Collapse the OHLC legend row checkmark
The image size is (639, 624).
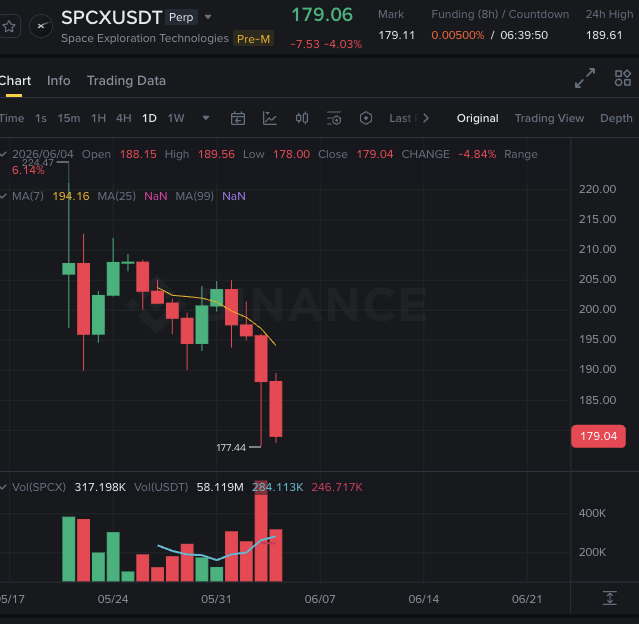coord(3,154)
